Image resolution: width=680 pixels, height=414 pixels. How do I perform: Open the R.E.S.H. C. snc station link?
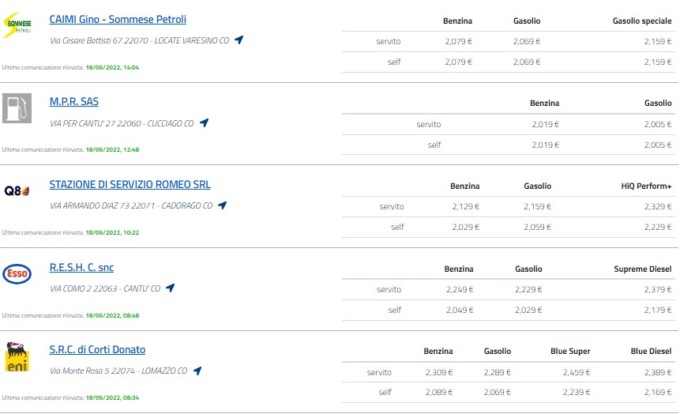(82, 267)
